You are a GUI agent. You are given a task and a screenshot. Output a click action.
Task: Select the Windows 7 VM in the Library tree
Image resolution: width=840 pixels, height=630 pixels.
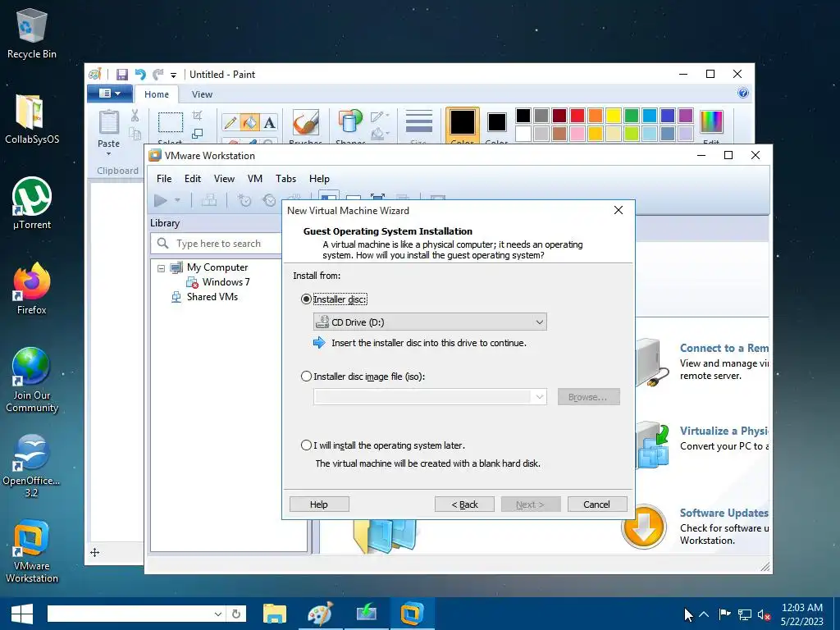pos(226,282)
